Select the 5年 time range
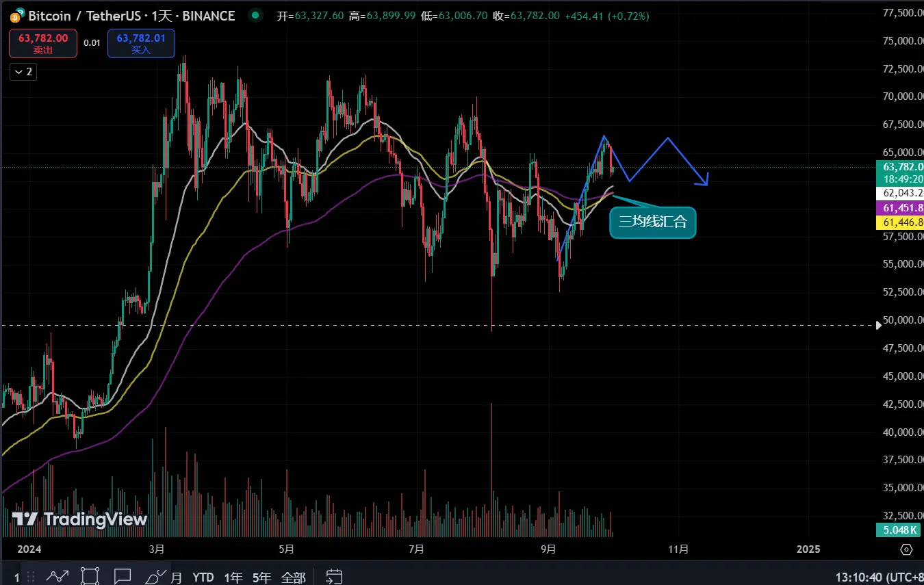 coord(262,577)
